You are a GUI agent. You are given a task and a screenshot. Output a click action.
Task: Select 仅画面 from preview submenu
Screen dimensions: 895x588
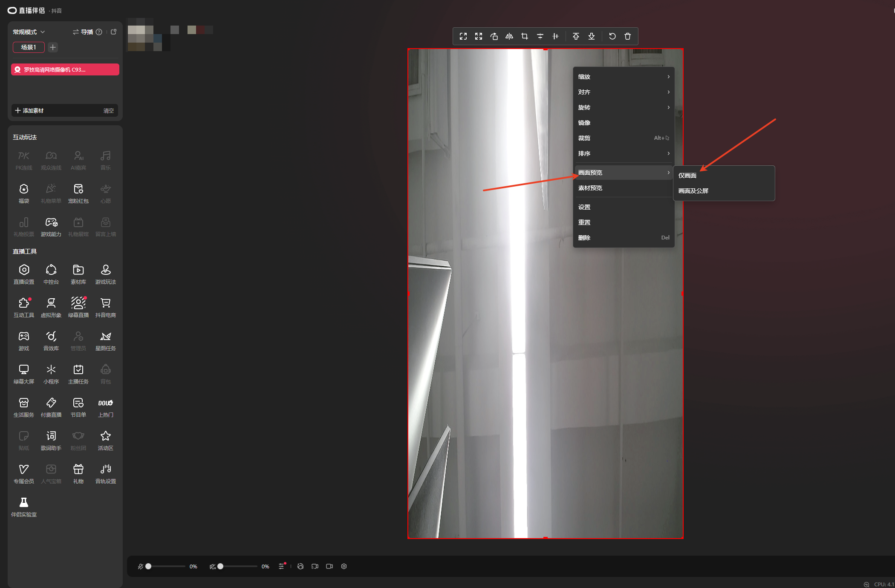[x=687, y=176]
